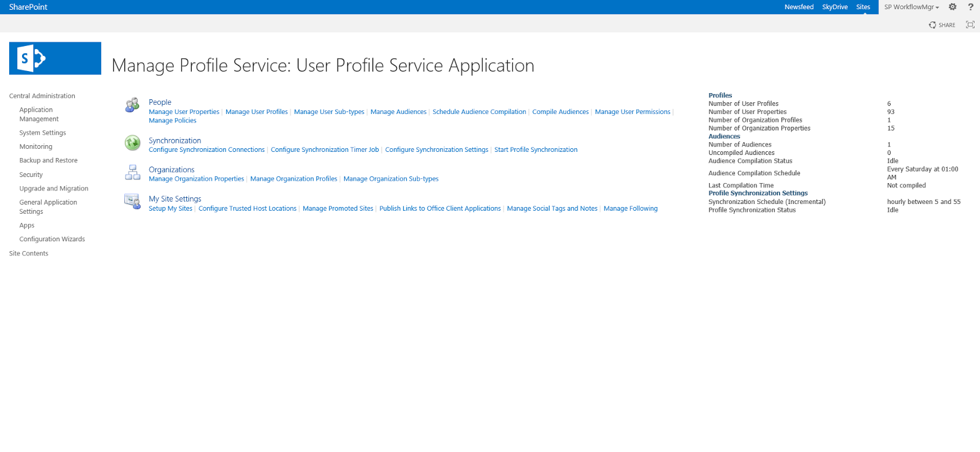Image resolution: width=980 pixels, height=452 pixels.
Task: Open the settings gear menu
Action: [x=952, y=7]
